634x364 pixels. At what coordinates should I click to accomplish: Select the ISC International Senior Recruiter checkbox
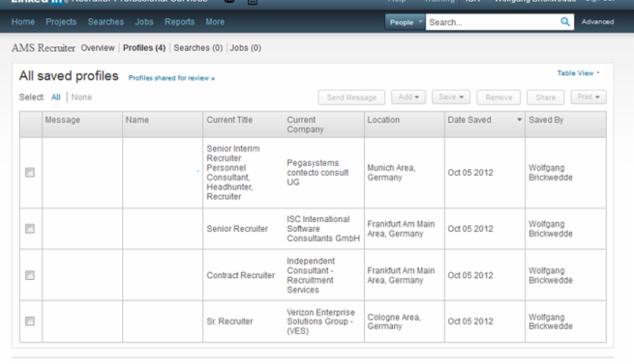30,229
